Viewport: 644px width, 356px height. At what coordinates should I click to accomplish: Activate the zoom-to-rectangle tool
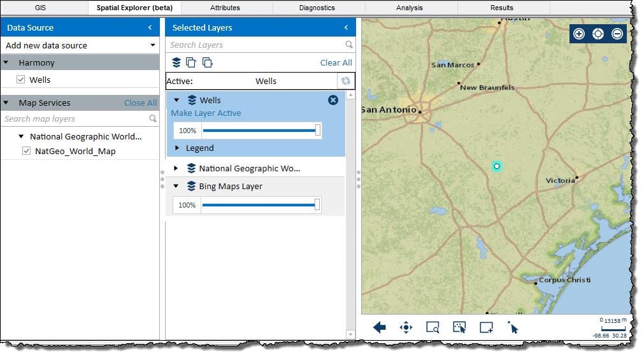click(x=433, y=328)
